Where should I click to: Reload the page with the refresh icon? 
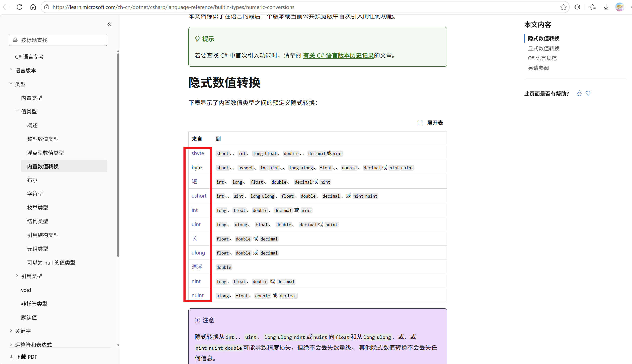(x=20, y=7)
